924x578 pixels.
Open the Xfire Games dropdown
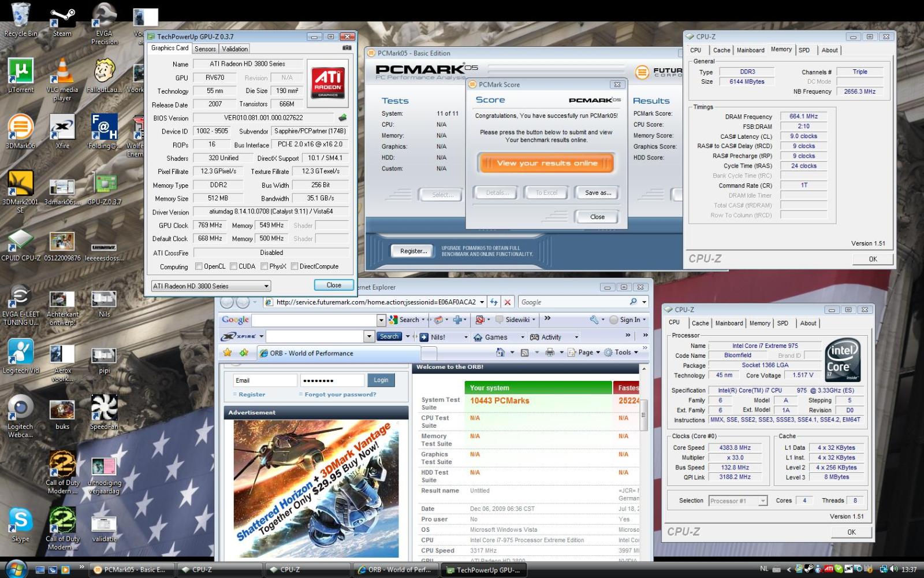click(523, 337)
